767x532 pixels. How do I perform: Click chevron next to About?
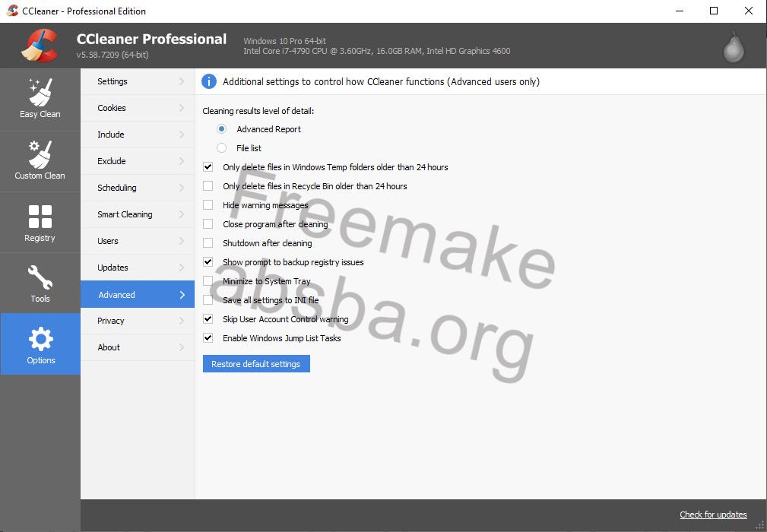182,347
